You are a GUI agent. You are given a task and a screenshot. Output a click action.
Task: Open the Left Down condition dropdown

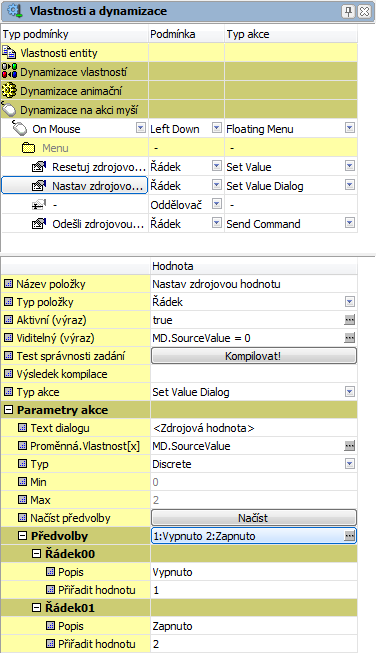(x=217, y=128)
